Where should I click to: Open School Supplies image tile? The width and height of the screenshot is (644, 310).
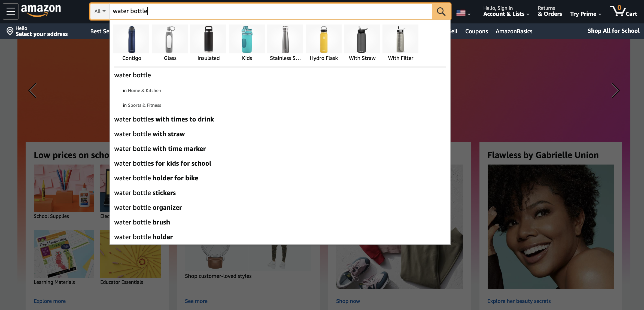coord(64,188)
